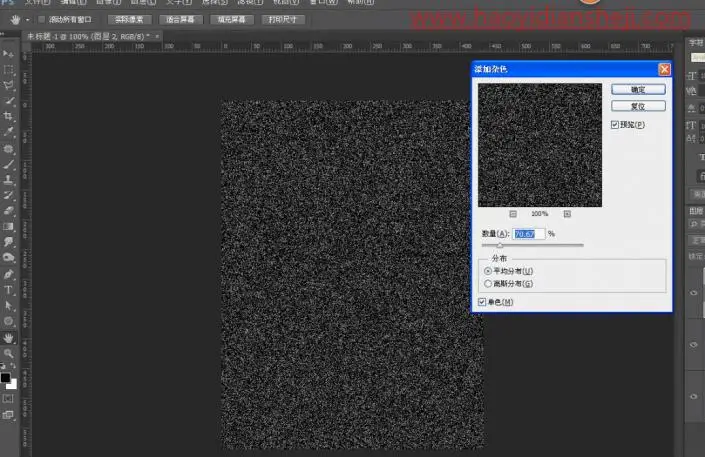Open the black foreground color swatch
Image resolution: width=705 pixels, height=457 pixels.
[x=5, y=377]
